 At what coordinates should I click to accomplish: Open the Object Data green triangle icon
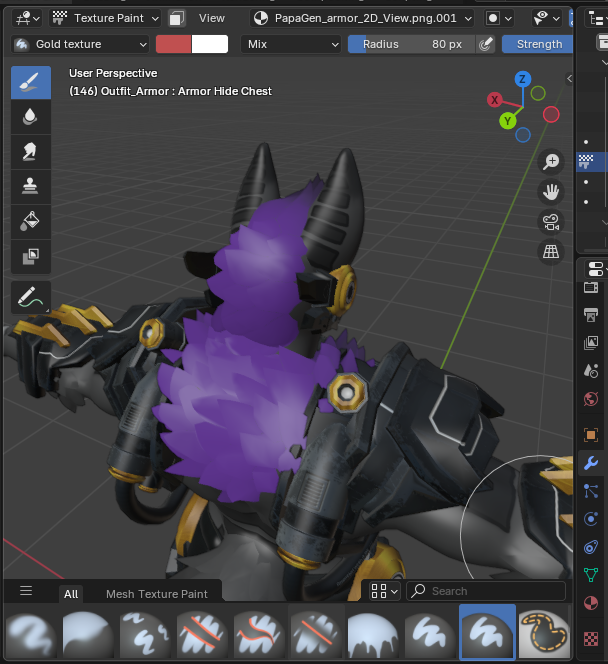click(x=591, y=575)
